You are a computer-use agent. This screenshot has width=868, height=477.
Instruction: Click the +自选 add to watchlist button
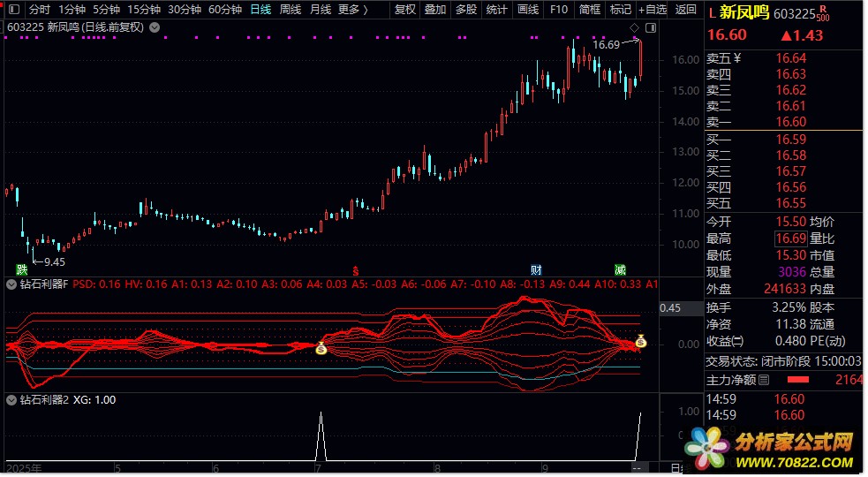653,10
